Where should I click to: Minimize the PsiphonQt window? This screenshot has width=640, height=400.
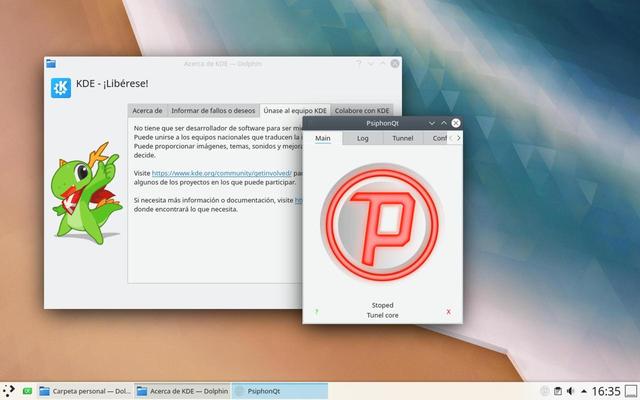(x=431, y=123)
